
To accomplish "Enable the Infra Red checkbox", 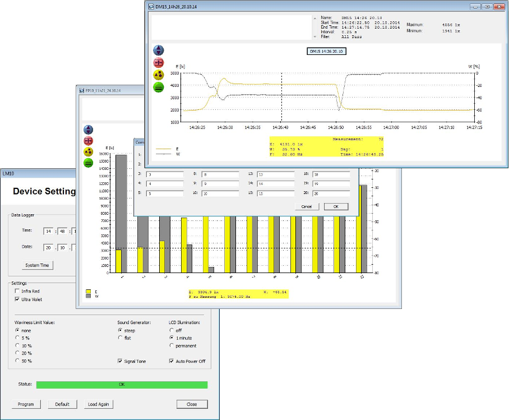I will (x=17, y=291).
